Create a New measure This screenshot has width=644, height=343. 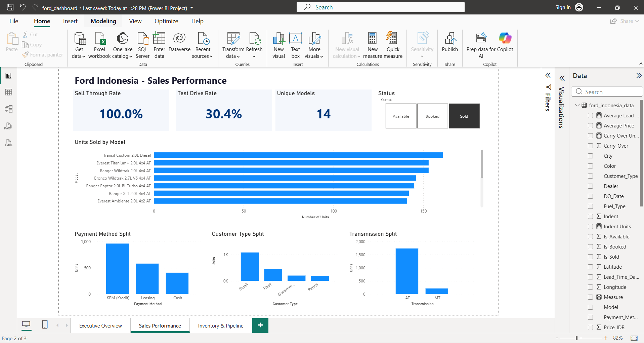pyautogui.click(x=373, y=45)
